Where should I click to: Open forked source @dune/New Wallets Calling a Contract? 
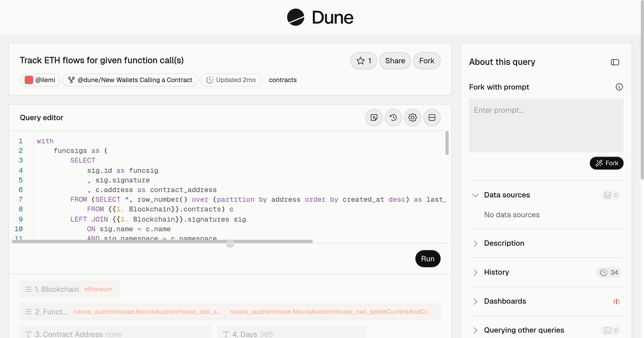coord(130,80)
